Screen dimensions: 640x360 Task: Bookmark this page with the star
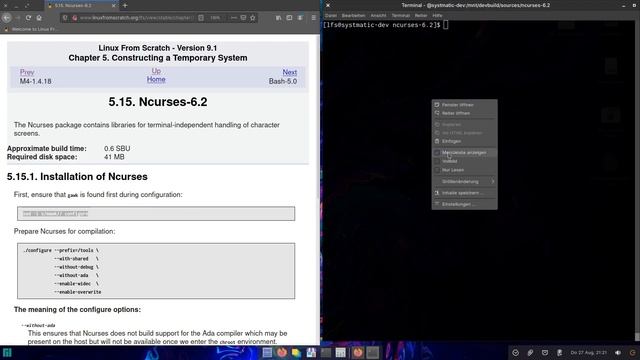tap(253, 18)
